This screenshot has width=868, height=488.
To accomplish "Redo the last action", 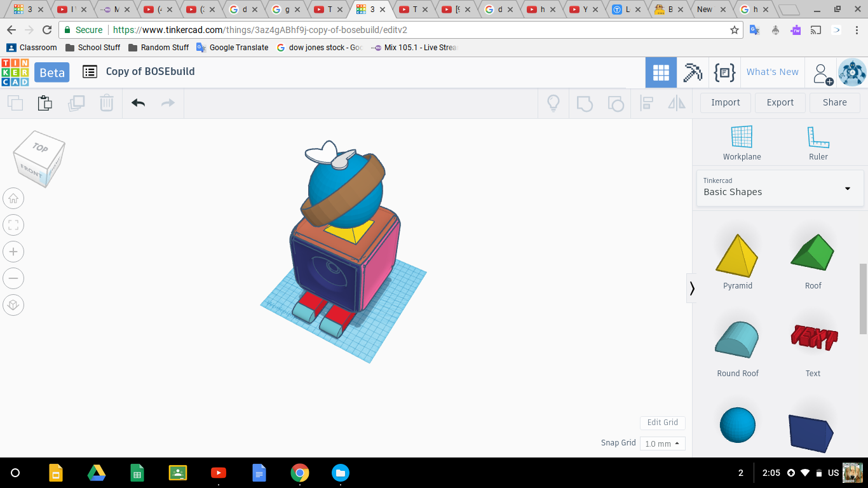I will [x=168, y=103].
